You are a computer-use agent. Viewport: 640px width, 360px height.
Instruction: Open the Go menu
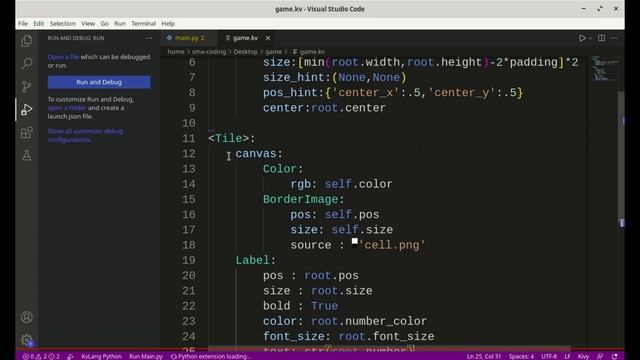point(104,24)
